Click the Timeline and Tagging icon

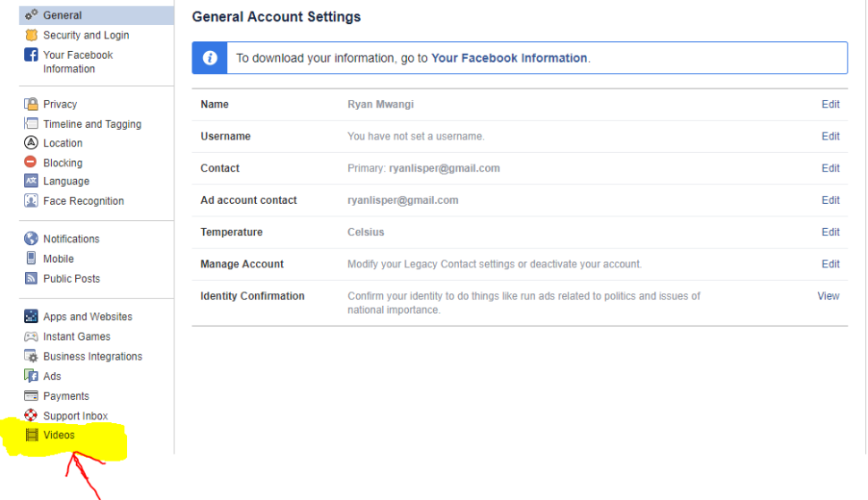click(x=31, y=123)
